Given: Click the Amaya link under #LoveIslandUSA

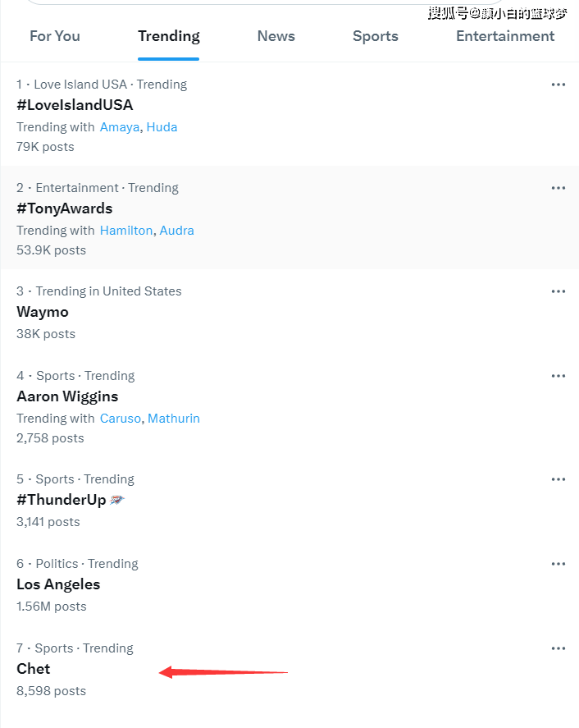Looking at the screenshot, I should 120,127.
